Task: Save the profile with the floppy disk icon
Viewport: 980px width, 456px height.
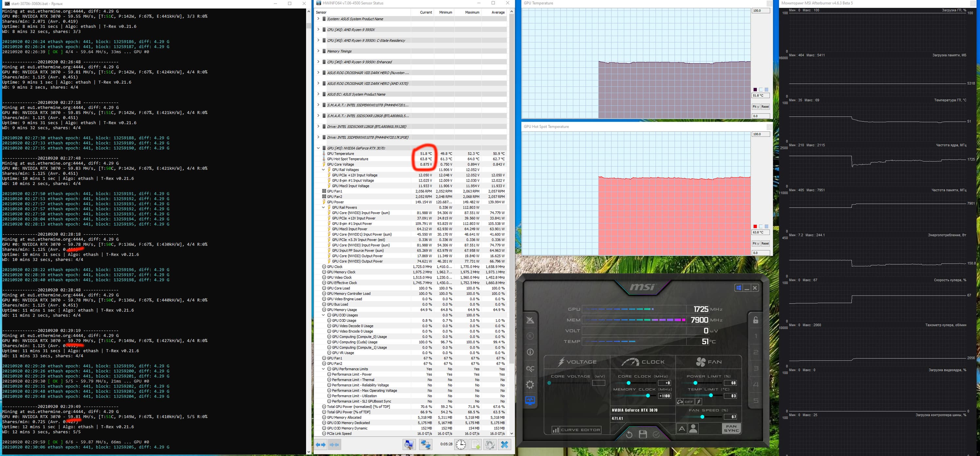Action: (643, 434)
